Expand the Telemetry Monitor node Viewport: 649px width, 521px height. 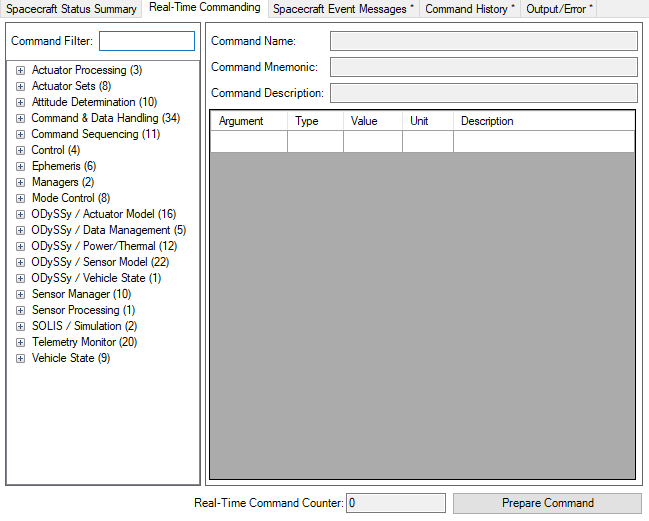click(20, 342)
